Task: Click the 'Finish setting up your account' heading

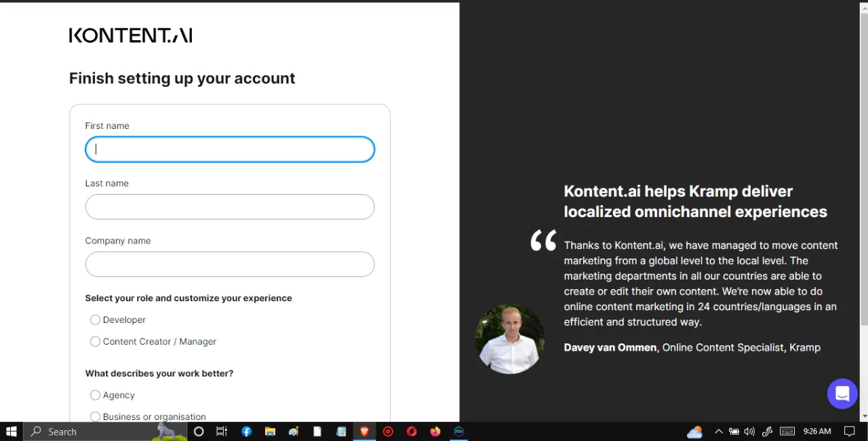Action: tap(182, 78)
